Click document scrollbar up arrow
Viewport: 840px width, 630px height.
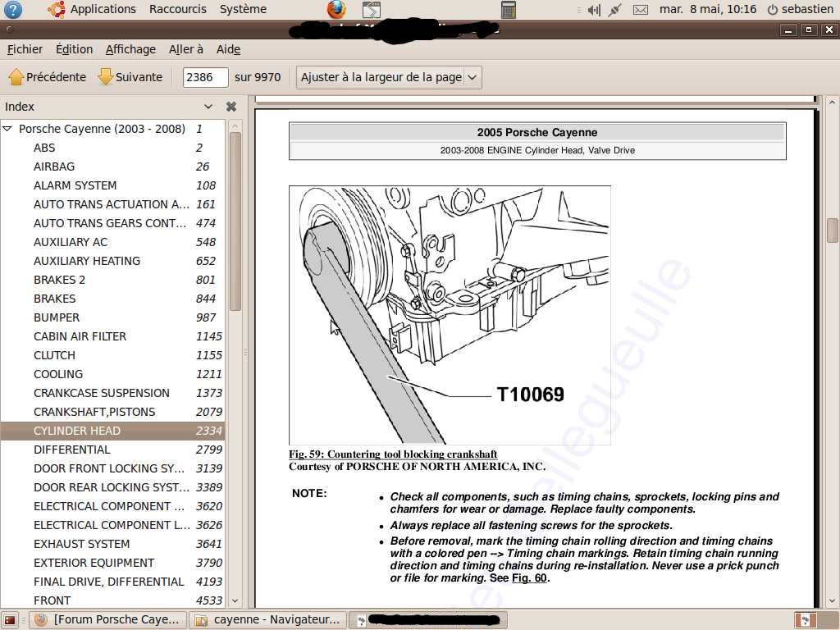(x=832, y=102)
